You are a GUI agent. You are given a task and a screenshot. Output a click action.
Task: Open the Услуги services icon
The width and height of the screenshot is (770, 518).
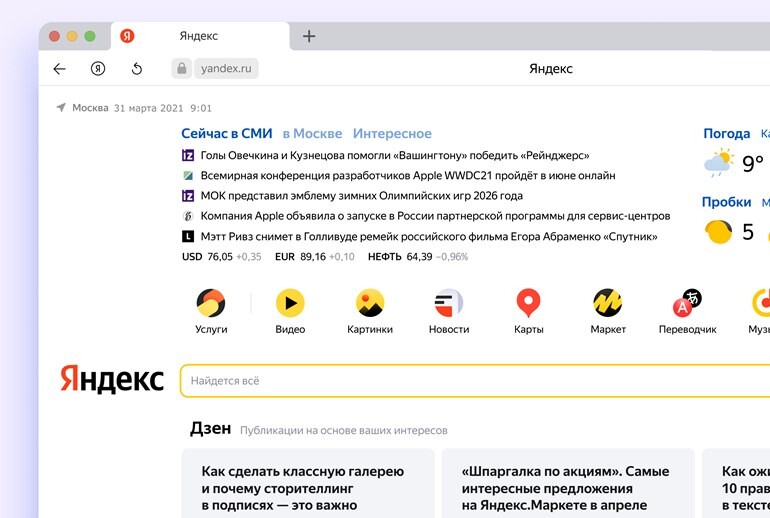(211, 303)
